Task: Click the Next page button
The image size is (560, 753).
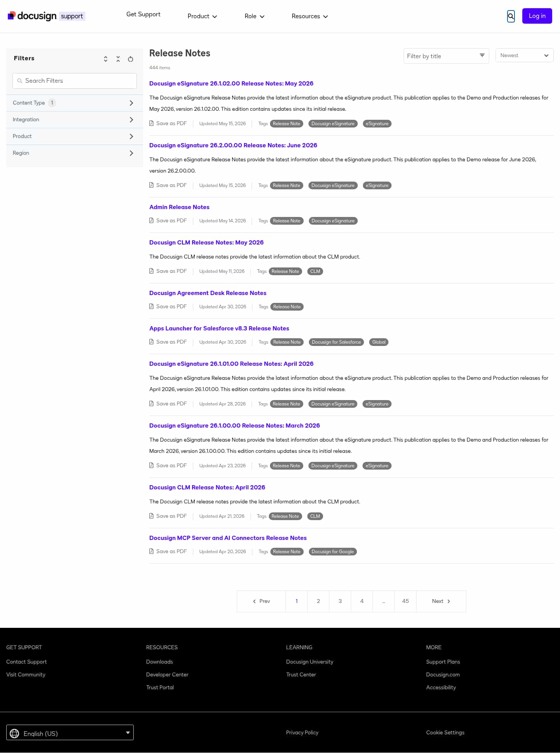Action: 441,601
